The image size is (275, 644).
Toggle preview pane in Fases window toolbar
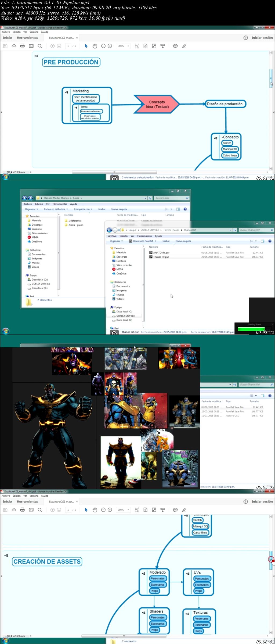coord(178,209)
